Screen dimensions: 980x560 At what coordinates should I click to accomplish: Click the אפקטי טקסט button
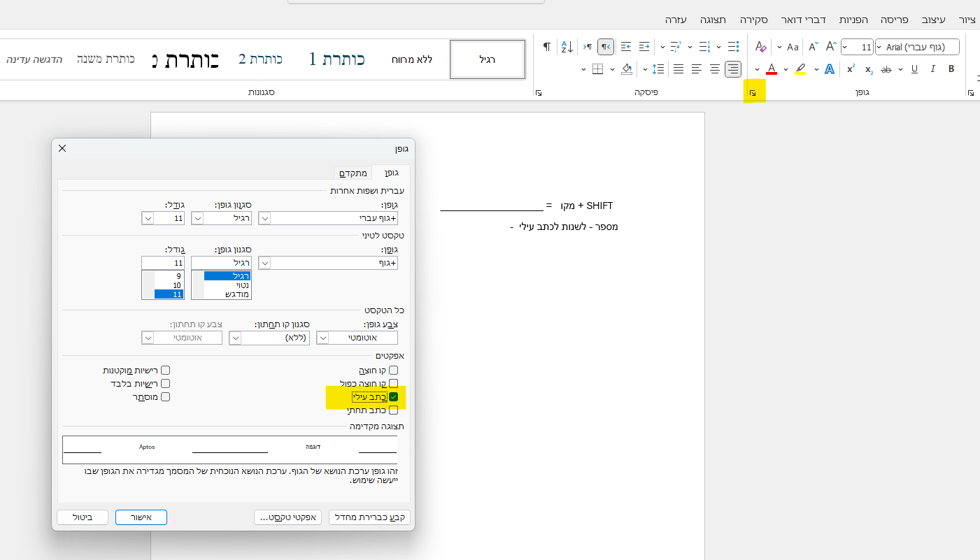tap(287, 517)
